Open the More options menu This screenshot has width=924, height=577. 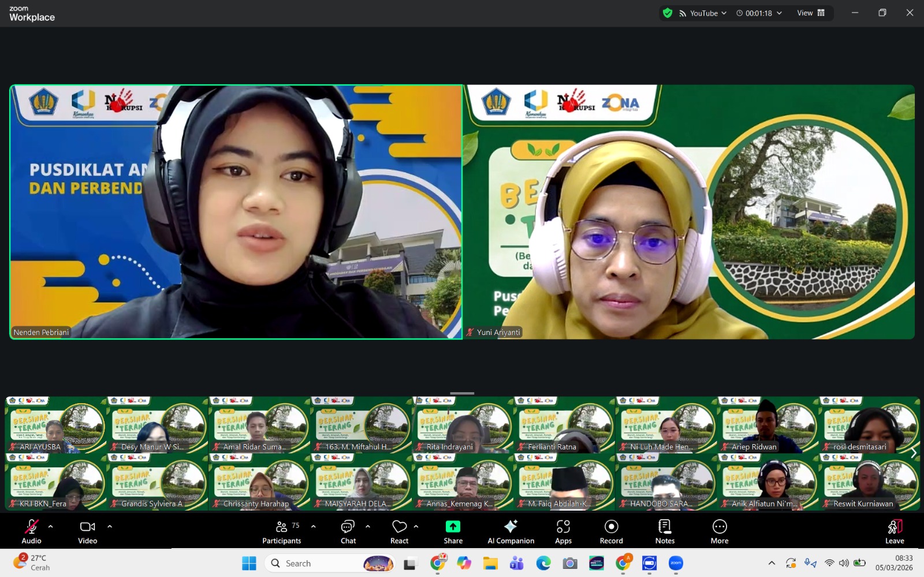719,531
